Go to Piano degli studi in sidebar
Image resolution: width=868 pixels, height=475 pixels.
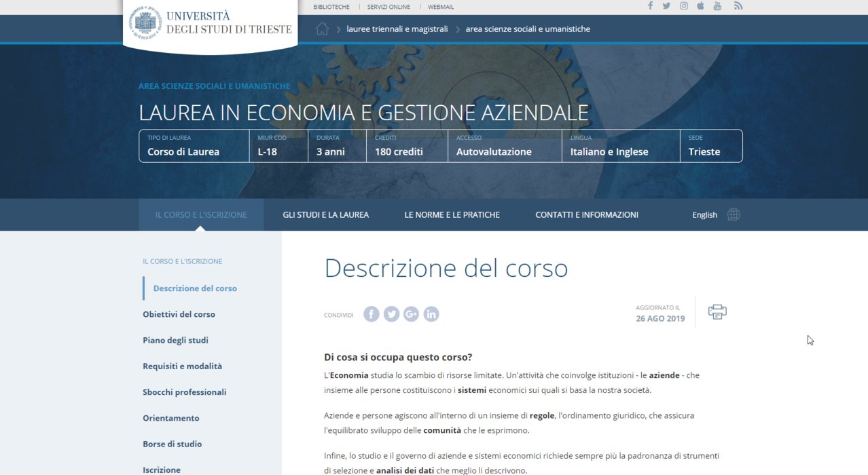[x=175, y=340]
